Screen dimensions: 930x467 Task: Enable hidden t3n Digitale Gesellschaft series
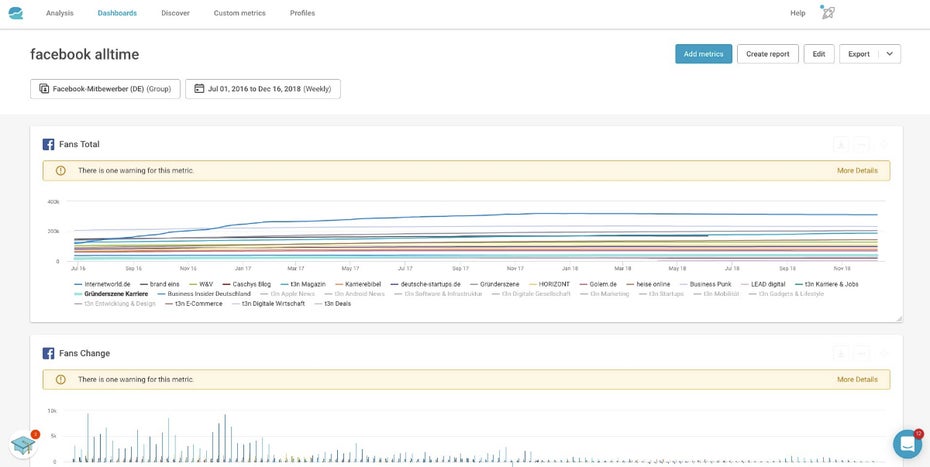[531, 294]
